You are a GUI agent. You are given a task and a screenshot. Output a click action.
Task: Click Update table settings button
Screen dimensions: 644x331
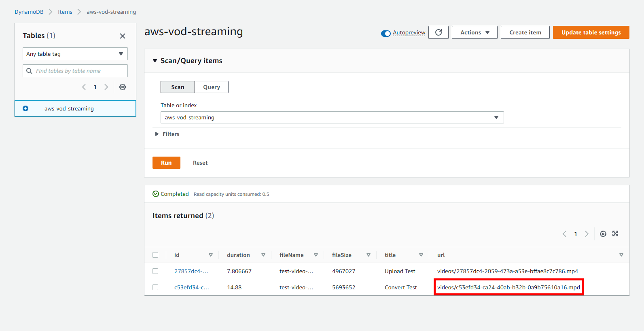(591, 32)
